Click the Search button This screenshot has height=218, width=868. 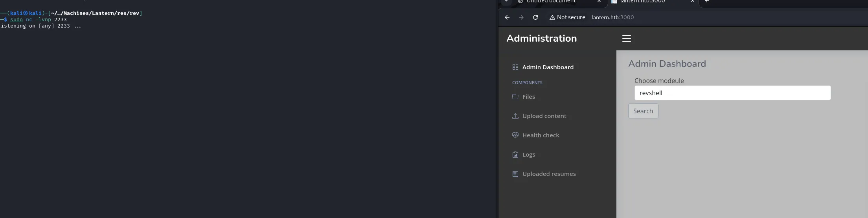pos(643,111)
